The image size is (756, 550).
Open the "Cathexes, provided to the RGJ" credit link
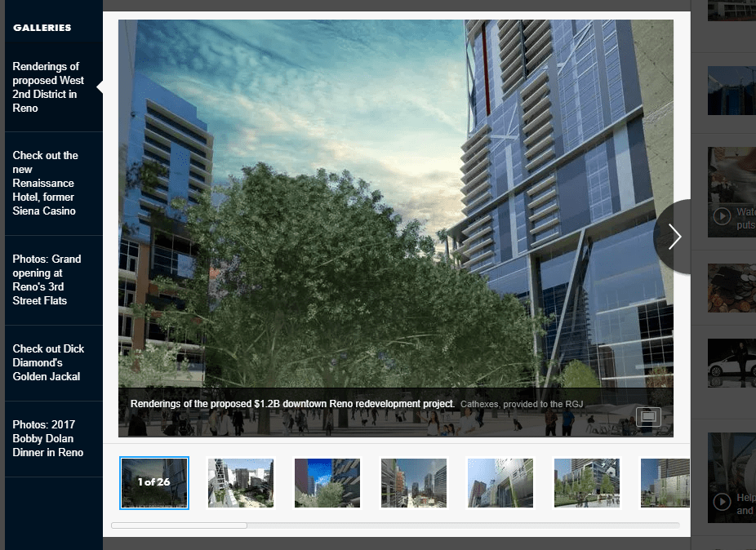[522, 404]
